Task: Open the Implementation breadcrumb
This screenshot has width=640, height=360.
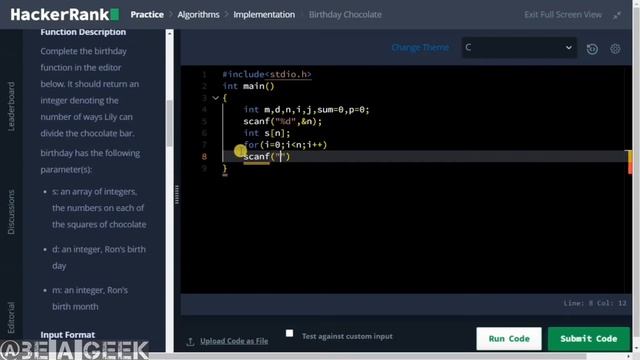Action: (264, 15)
